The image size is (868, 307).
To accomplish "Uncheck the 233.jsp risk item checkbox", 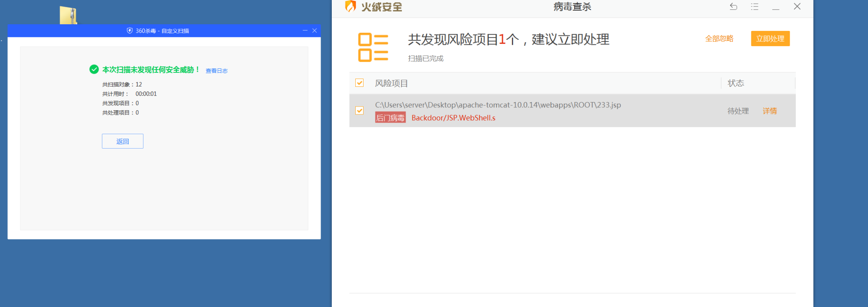I will point(359,111).
